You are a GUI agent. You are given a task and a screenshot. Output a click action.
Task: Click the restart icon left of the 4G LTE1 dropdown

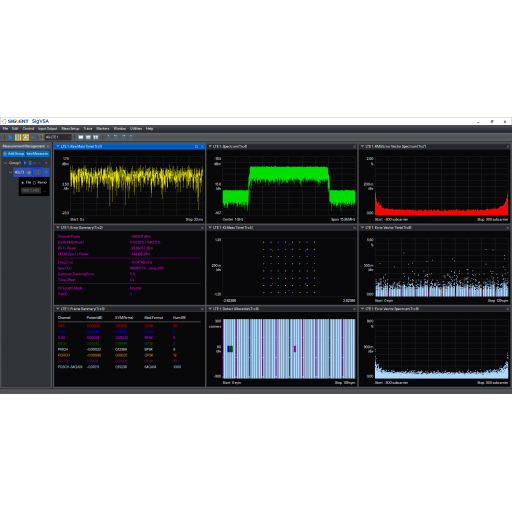(x=40, y=137)
